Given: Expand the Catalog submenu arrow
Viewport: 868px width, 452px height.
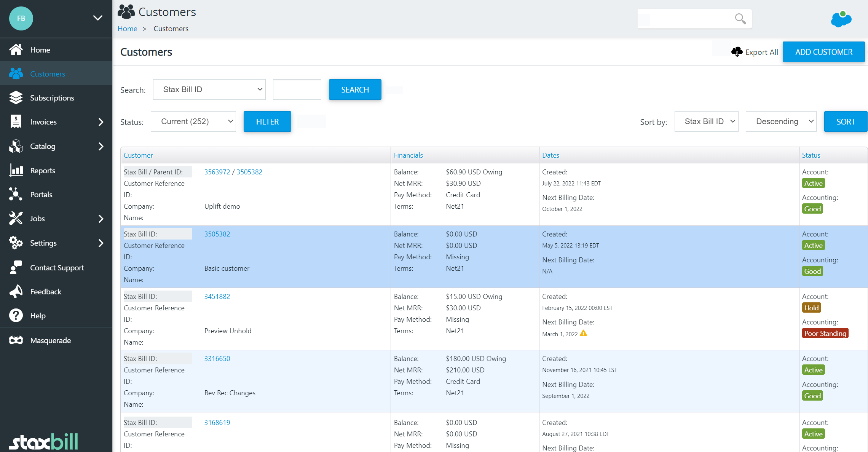Looking at the screenshot, I should click(101, 146).
